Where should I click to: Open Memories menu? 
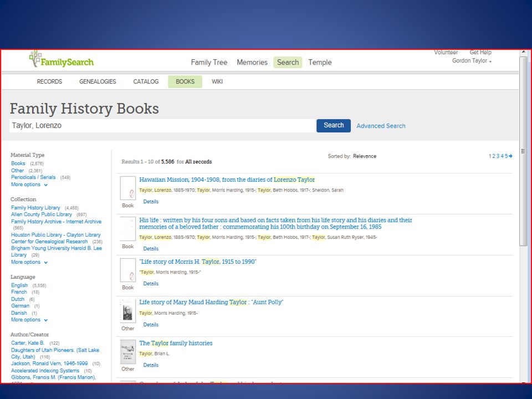coord(252,63)
